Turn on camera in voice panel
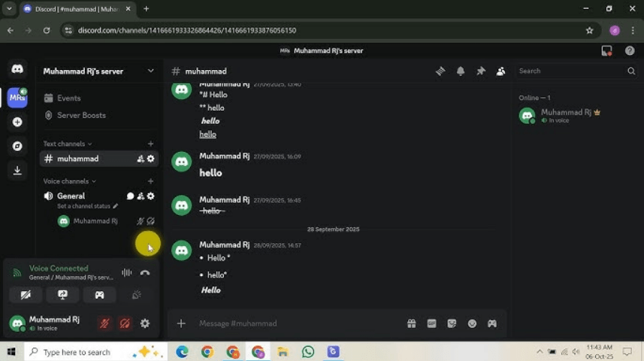Viewport: 644px width, 361px height. 26,295
